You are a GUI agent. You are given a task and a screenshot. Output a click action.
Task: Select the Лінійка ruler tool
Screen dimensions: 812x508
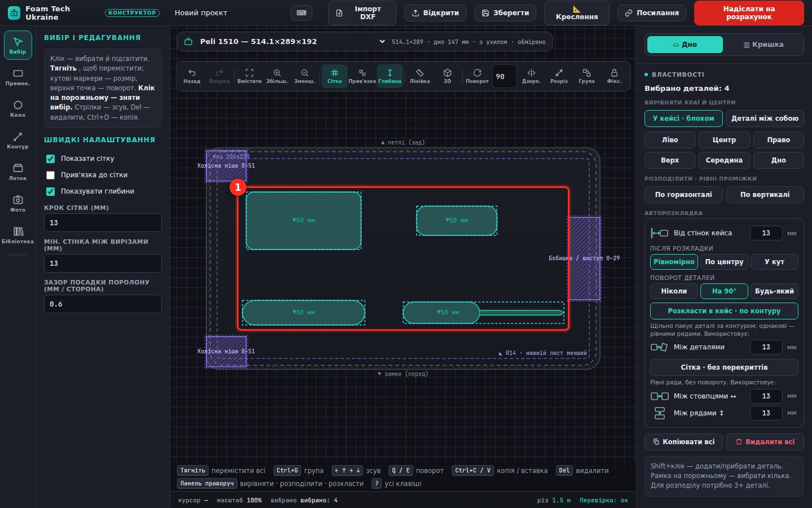(420, 76)
